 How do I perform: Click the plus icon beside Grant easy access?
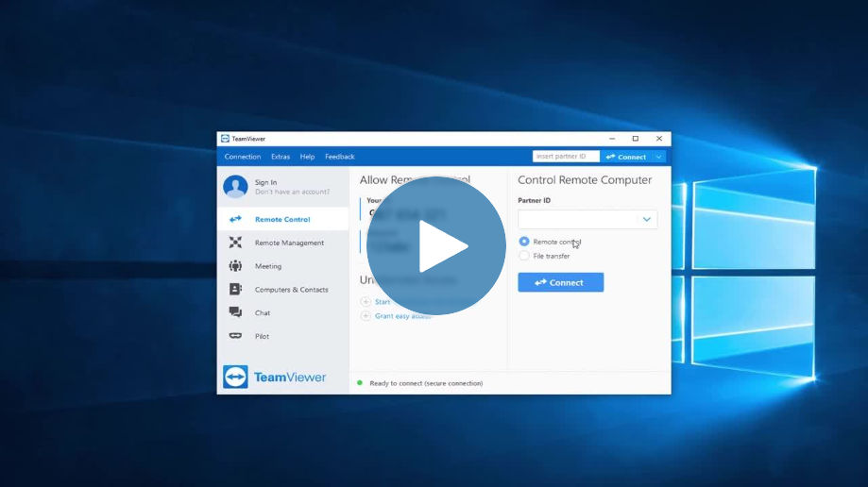coord(366,316)
